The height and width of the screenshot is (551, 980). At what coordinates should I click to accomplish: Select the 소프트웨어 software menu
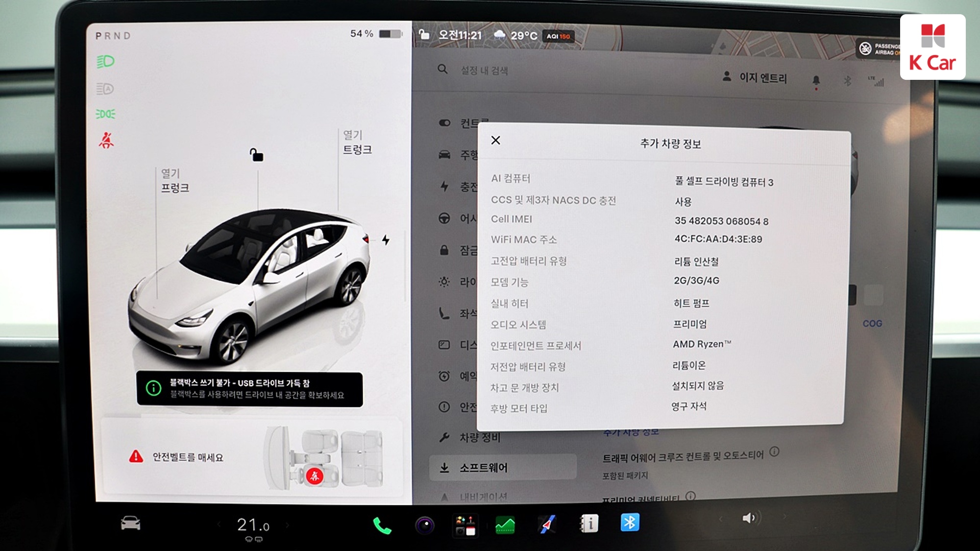[x=503, y=468]
